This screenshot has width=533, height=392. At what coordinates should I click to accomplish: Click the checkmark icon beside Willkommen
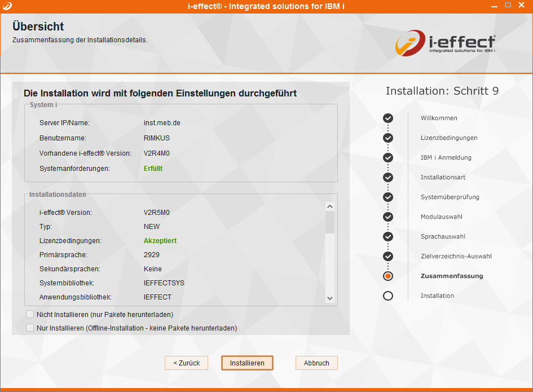pos(388,118)
